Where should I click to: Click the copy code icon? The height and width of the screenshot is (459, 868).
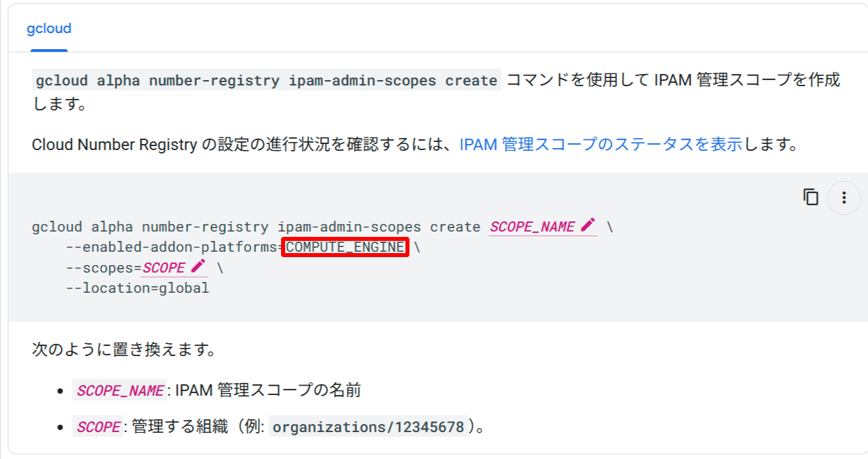(x=811, y=197)
